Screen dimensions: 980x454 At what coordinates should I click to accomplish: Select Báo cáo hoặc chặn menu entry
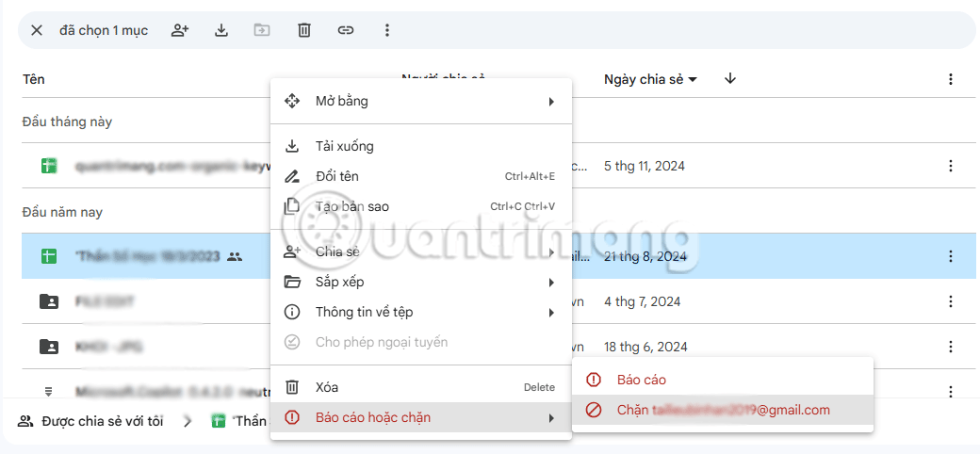tap(420, 418)
